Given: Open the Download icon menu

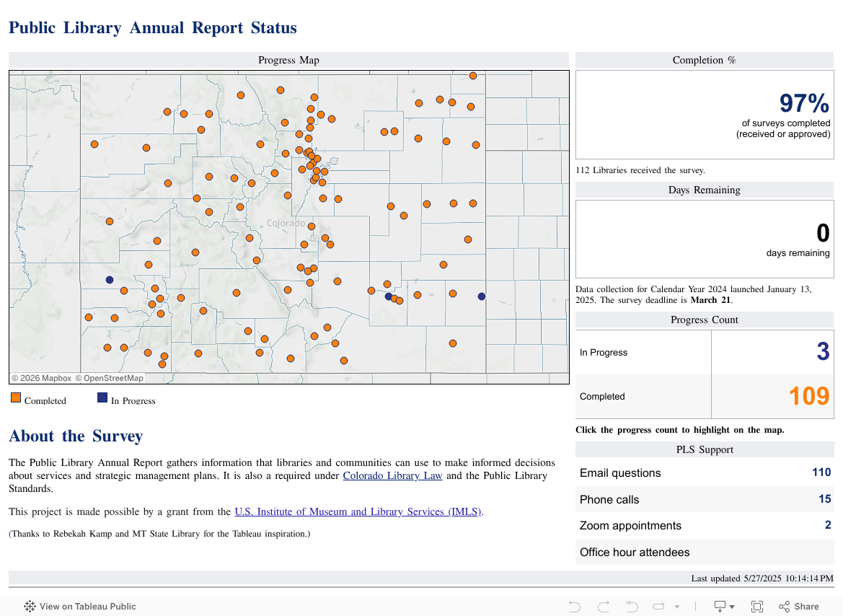Looking at the screenshot, I should tap(723, 607).
